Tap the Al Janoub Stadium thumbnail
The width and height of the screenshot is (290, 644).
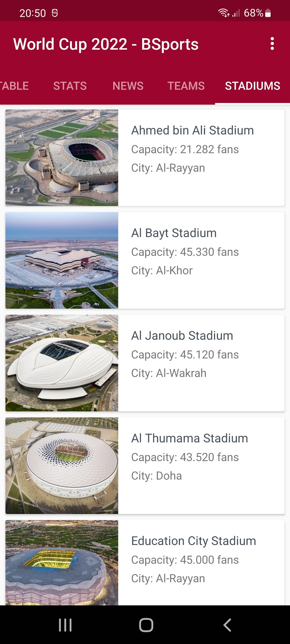pyautogui.click(x=62, y=363)
